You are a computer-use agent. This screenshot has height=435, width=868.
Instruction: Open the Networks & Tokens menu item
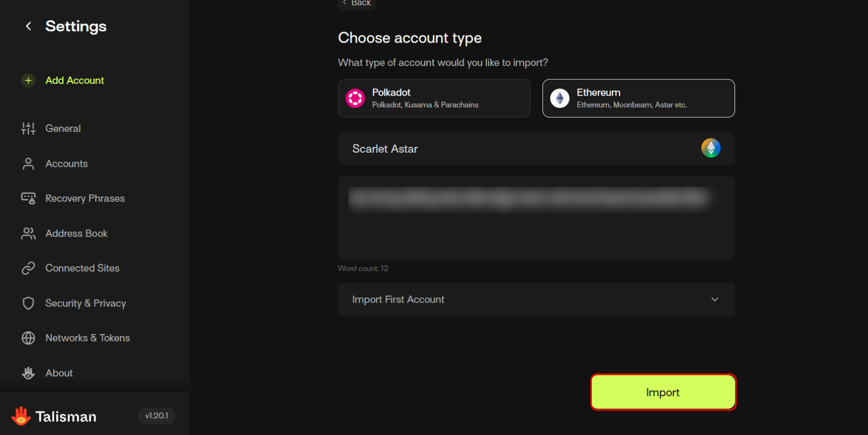point(87,338)
